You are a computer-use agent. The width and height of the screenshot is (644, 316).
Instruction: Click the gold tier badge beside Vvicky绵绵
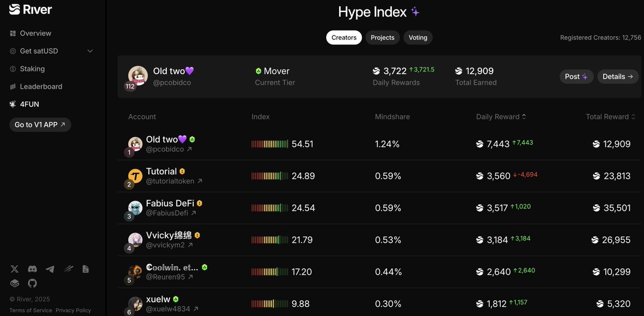(197, 235)
